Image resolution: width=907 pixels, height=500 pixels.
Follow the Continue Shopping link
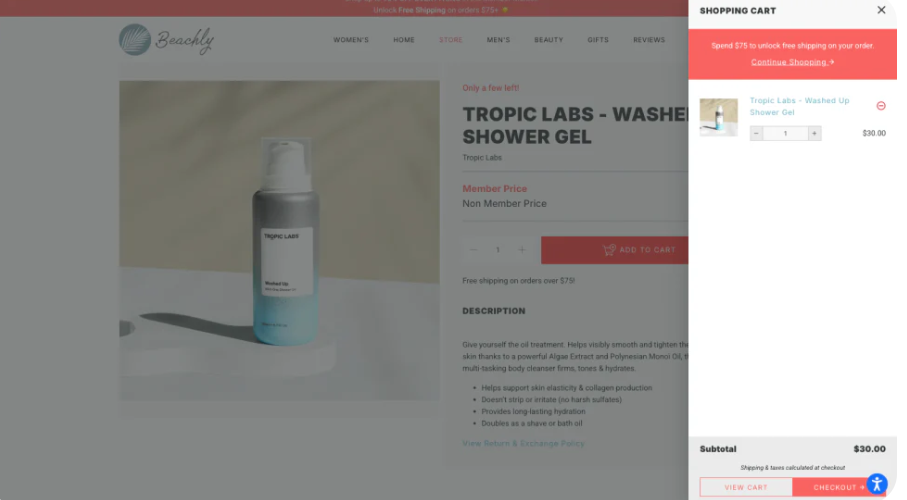tap(792, 62)
